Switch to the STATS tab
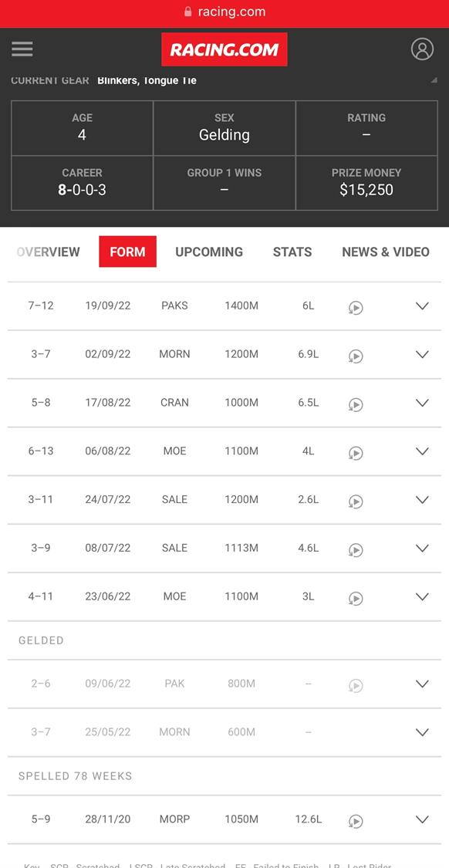 (x=292, y=252)
